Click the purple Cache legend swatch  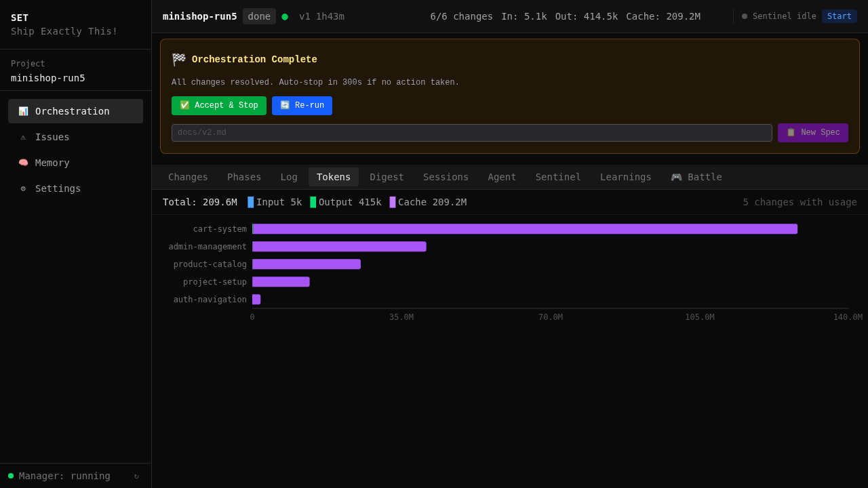click(x=392, y=202)
